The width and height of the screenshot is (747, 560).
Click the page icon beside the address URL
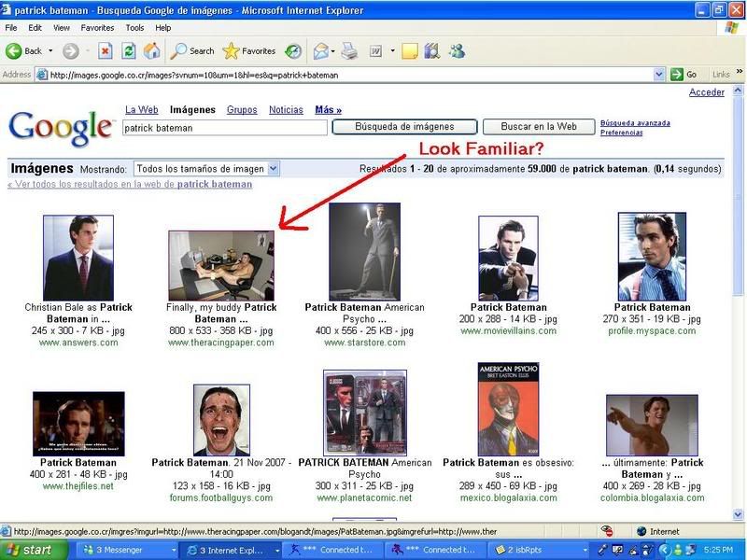coord(42,75)
